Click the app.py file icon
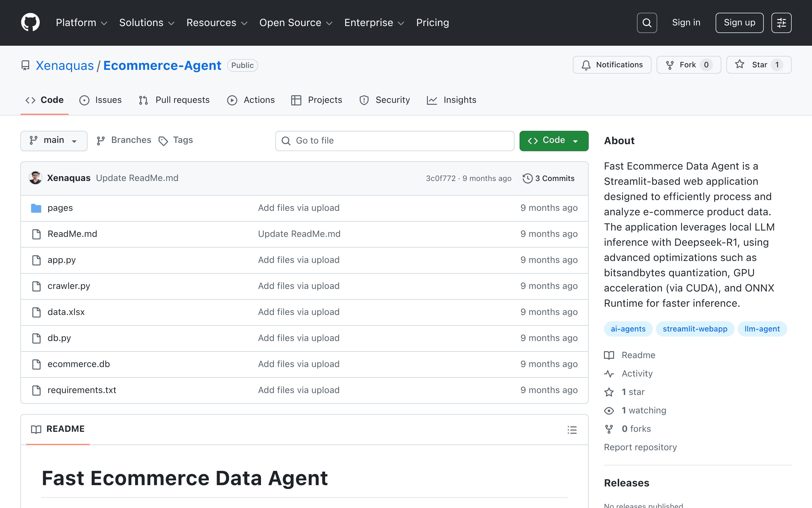This screenshot has width=812, height=508. coord(36,260)
